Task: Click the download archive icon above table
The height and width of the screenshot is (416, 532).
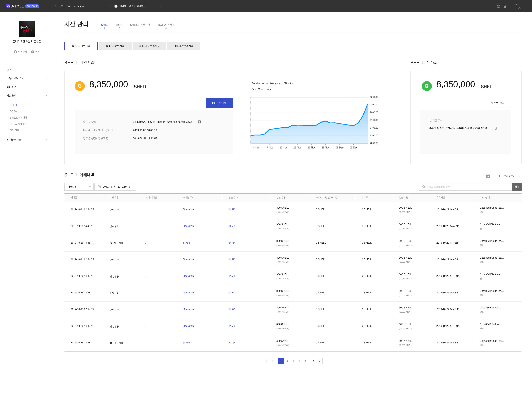Action: (488, 176)
